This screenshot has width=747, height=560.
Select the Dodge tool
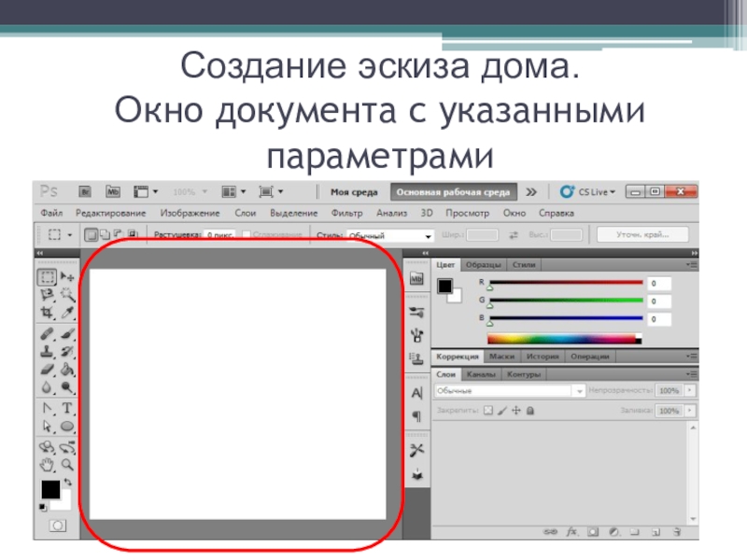click(x=67, y=387)
